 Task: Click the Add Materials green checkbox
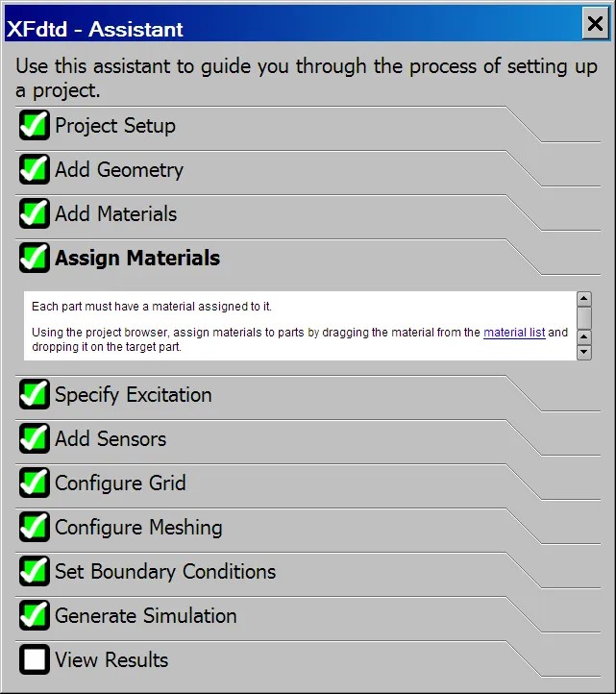pos(35,213)
